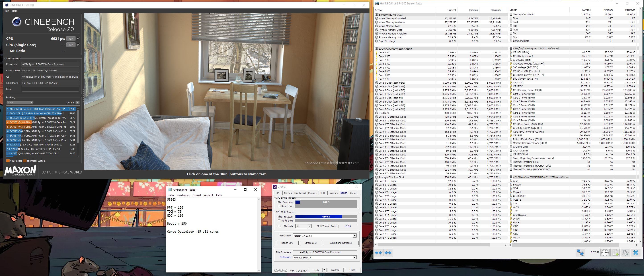Click blue X icon in HWiNFO toolbar
Screen dimensions: 644x276
click(x=636, y=252)
